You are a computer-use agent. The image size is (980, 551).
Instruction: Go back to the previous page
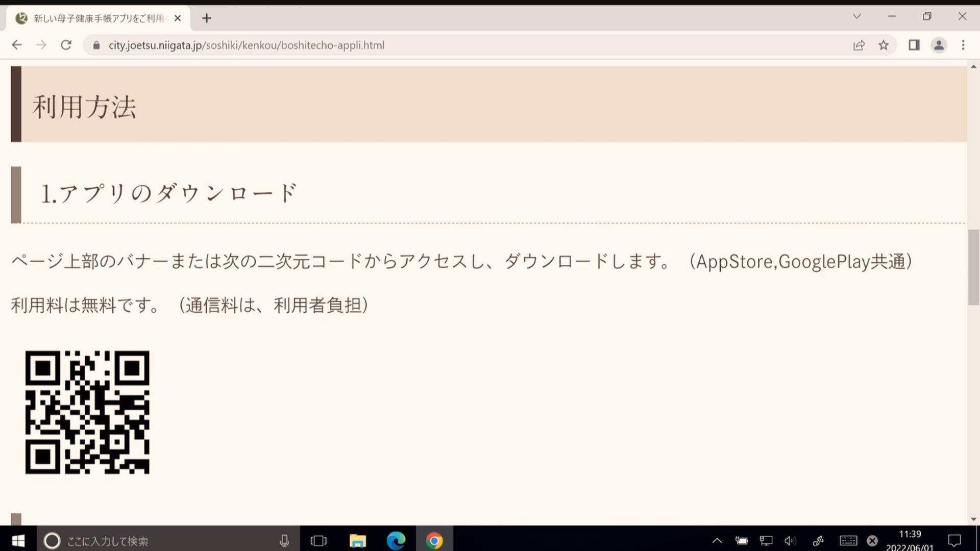click(17, 45)
